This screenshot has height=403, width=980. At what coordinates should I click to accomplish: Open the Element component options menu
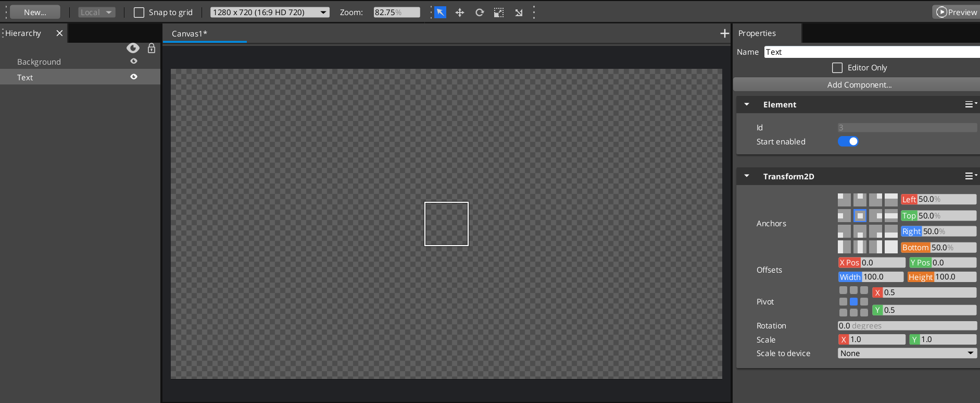971,104
